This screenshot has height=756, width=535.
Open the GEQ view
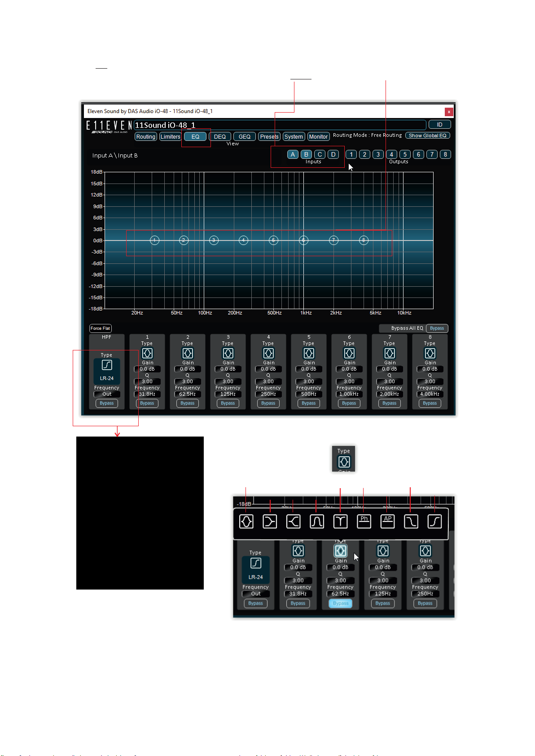245,137
